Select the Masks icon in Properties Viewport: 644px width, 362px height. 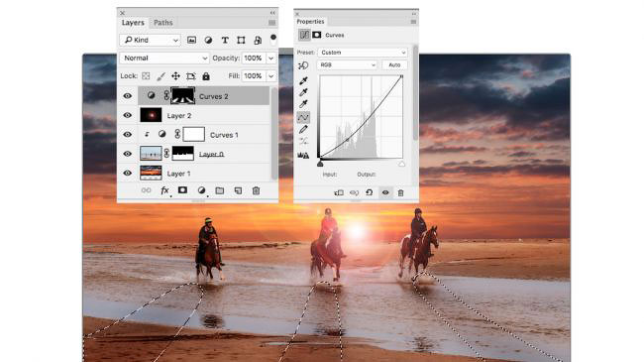point(317,35)
